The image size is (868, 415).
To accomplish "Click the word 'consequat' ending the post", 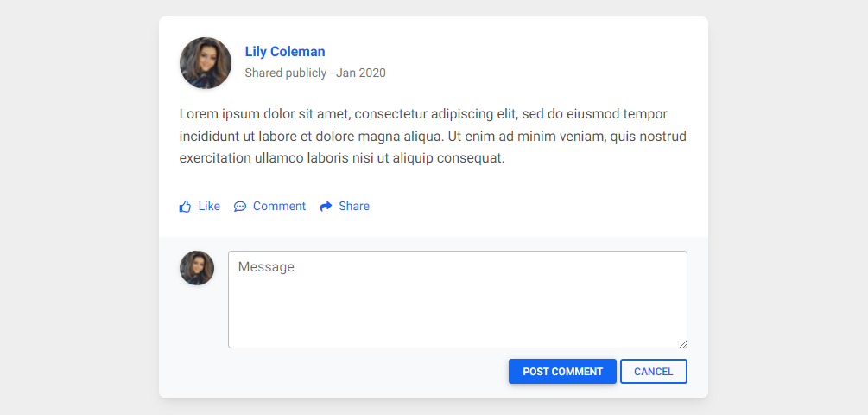I will (x=470, y=158).
